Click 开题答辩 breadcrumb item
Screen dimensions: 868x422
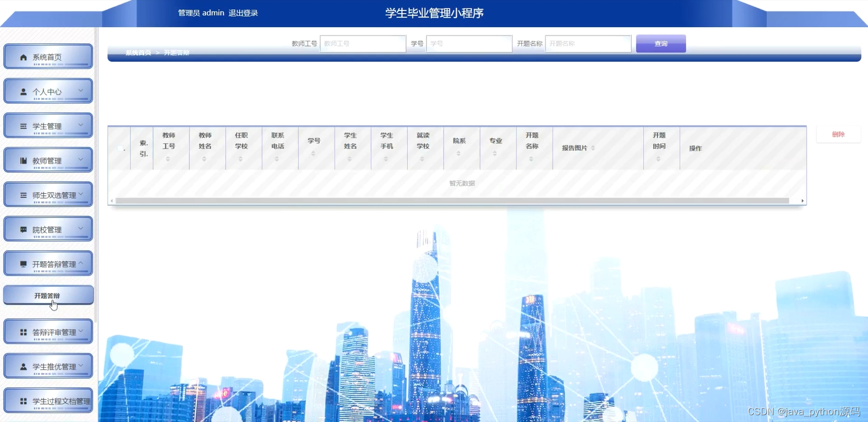coord(177,52)
